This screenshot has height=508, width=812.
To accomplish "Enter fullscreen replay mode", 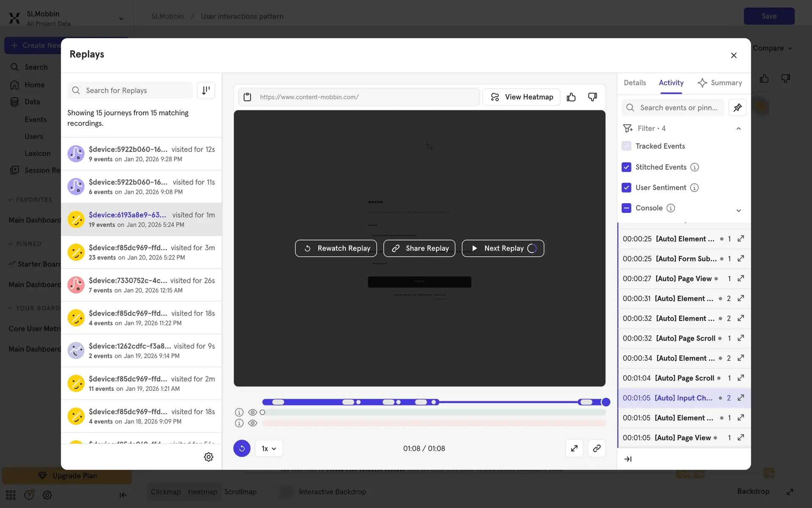I will [x=574, y=448].
